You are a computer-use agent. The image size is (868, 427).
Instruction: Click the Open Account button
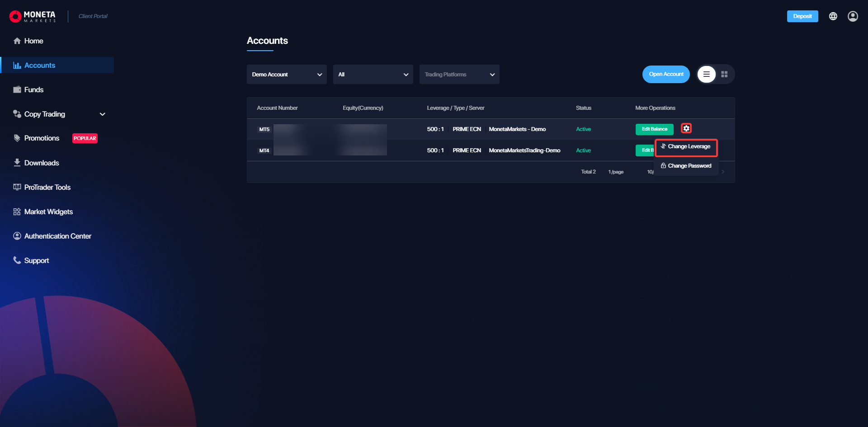click(x=666, y=74)
